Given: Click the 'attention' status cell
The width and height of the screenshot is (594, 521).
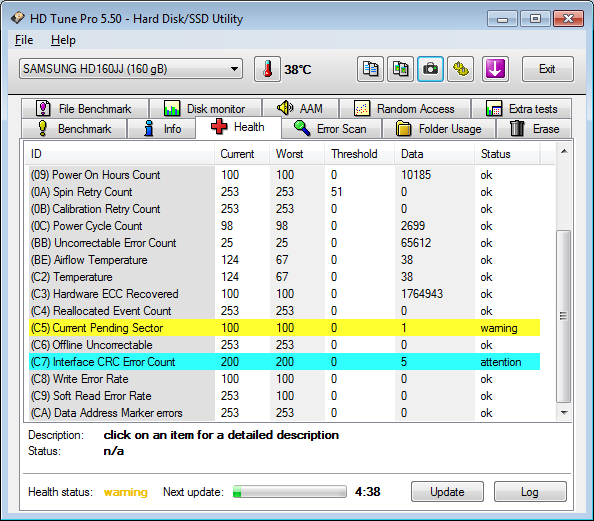Looking at the screenshot, I should click(x=501, y=362).
